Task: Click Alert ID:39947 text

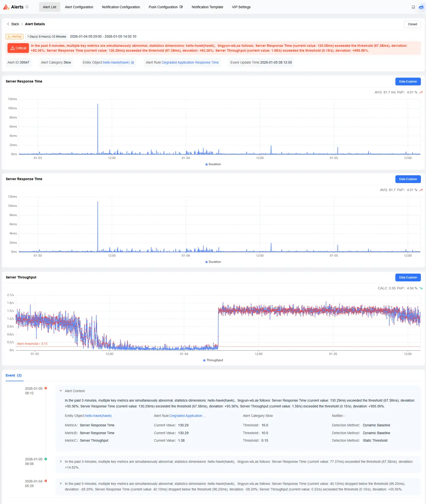Action: 18,62
